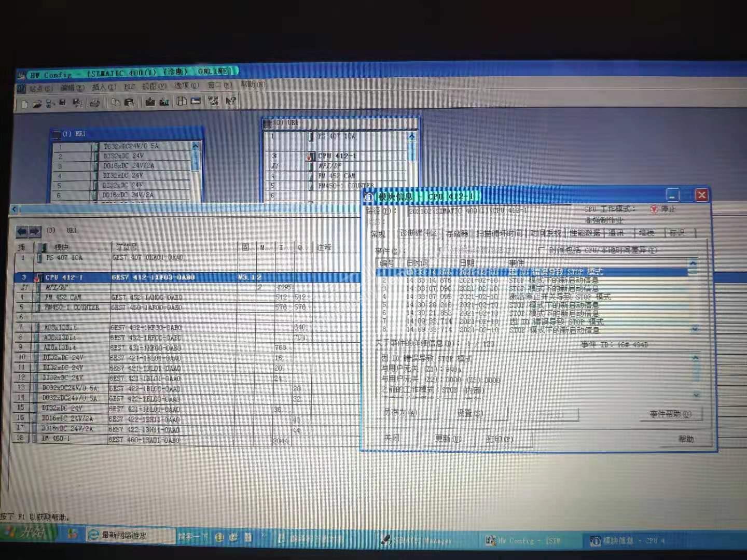Click the Help on Event button

coord(671,414)
